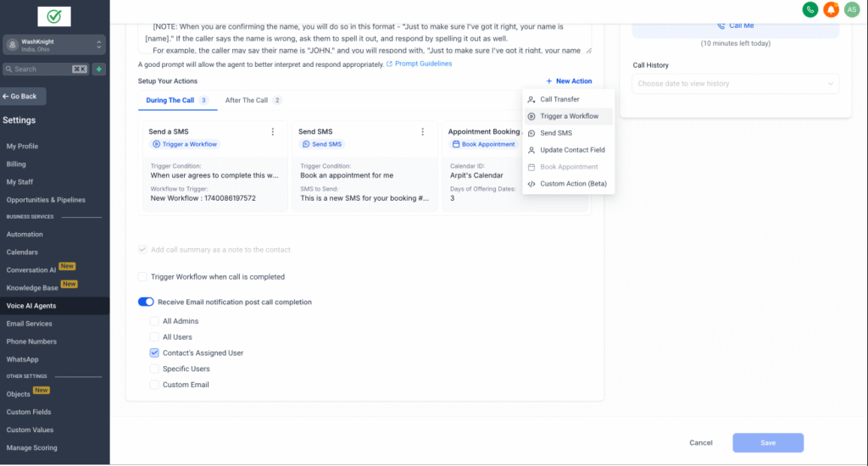The height and width of the screenshot is (466, 868).
Task: Click the AS user avatar icon
Action: tap(852, 10)
